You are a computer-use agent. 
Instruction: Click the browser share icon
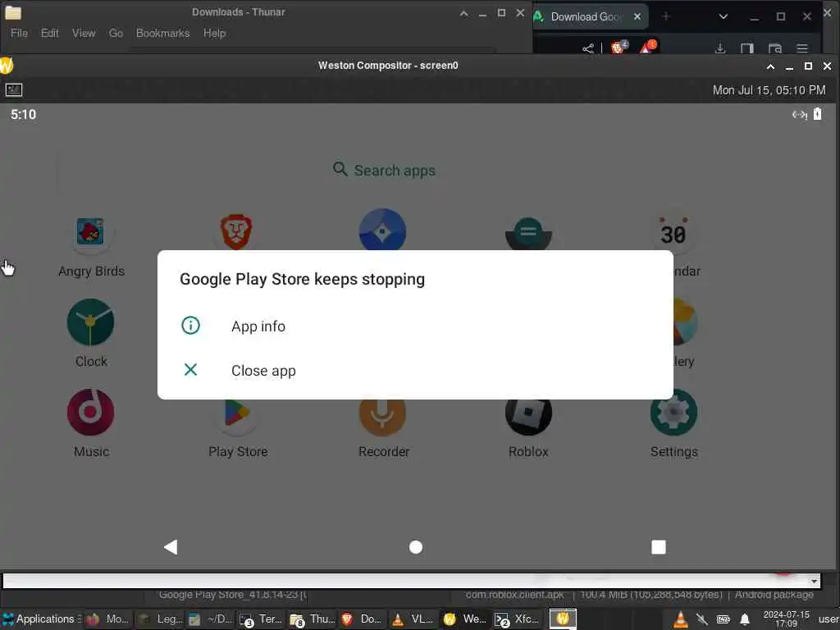[x=587, y=48]
